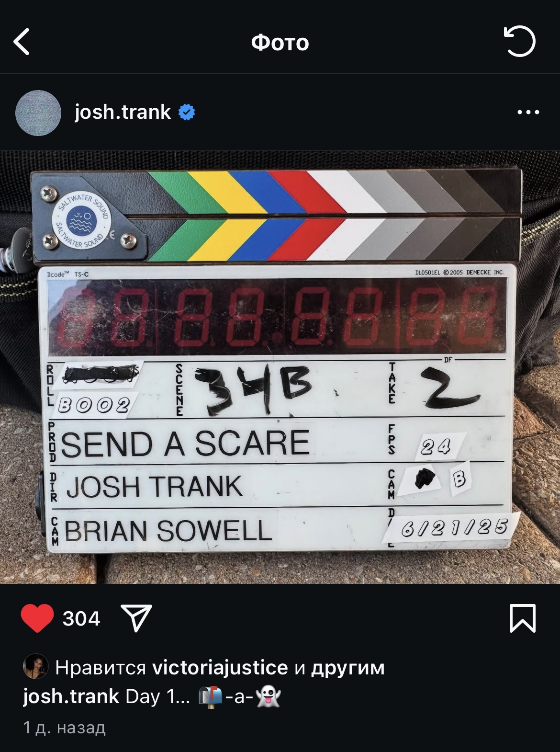Open the small liker avatar beside Нравится
Screen dimensions: 560x752
pos(36,666)
